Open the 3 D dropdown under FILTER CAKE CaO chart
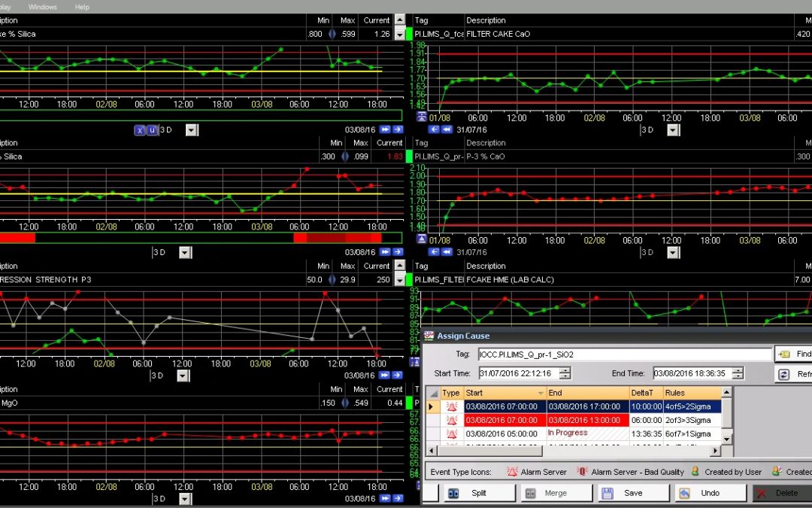812x508 pixels. (x=673, y=130)
